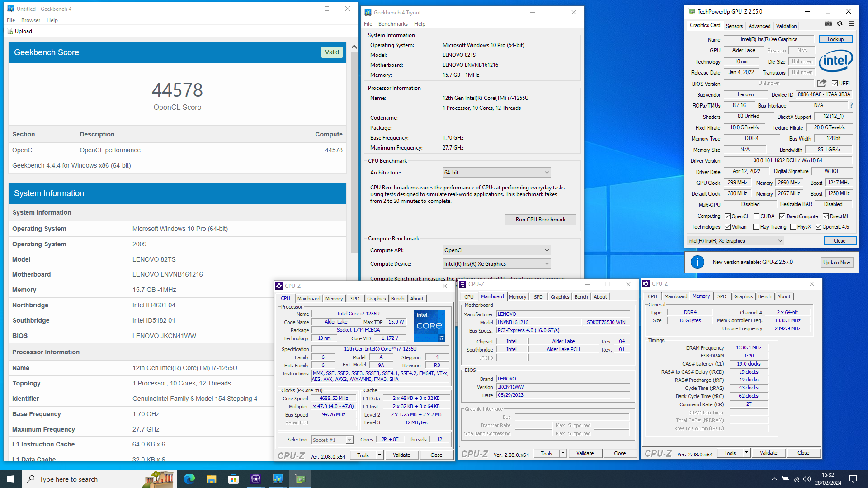The image size is (868, 488).
Task: Toggle the DirectML checkbox
Action: pos(826,216)
